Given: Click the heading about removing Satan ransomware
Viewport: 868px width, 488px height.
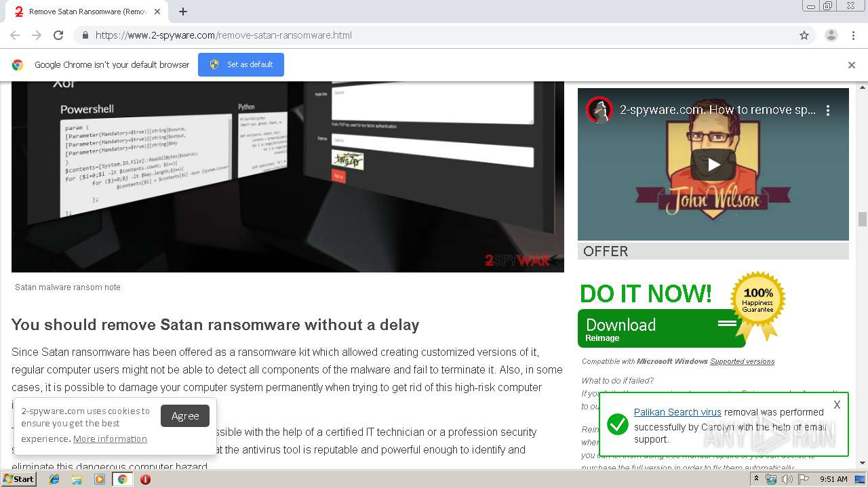Looking at the screenshot, I should pyautogui.click(x=215, y=325).
